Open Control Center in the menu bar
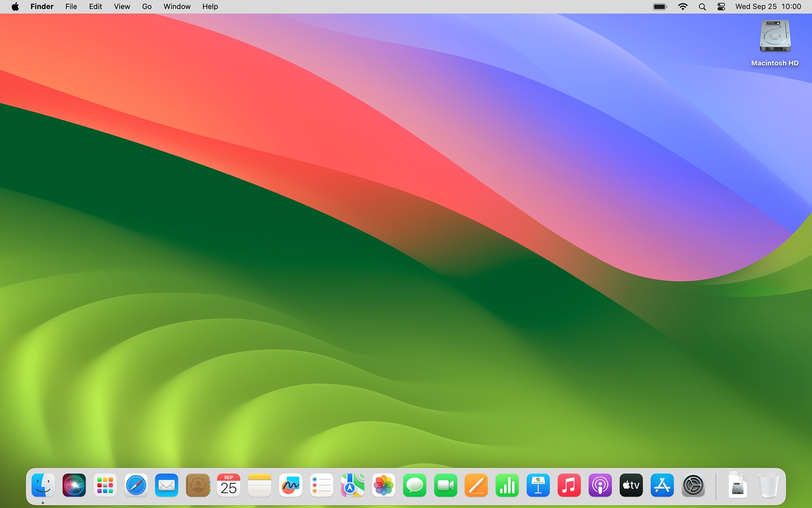 point(721,6)
